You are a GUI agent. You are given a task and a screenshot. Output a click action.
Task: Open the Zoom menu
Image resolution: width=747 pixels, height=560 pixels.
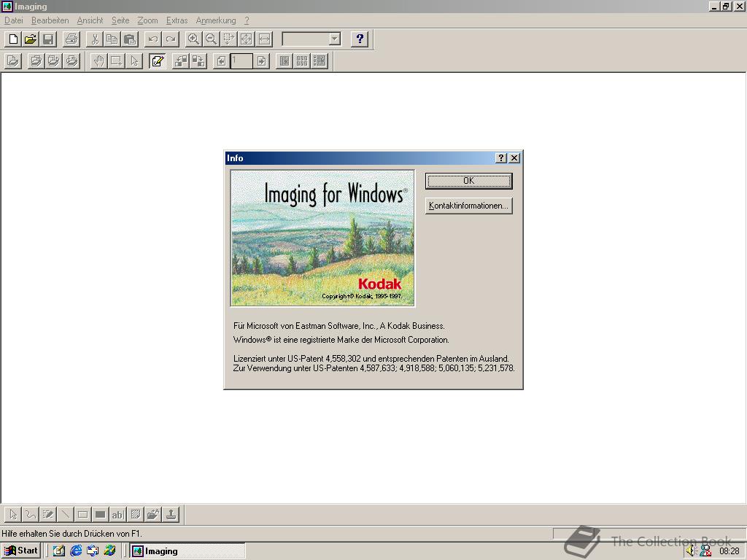[147, 20]
